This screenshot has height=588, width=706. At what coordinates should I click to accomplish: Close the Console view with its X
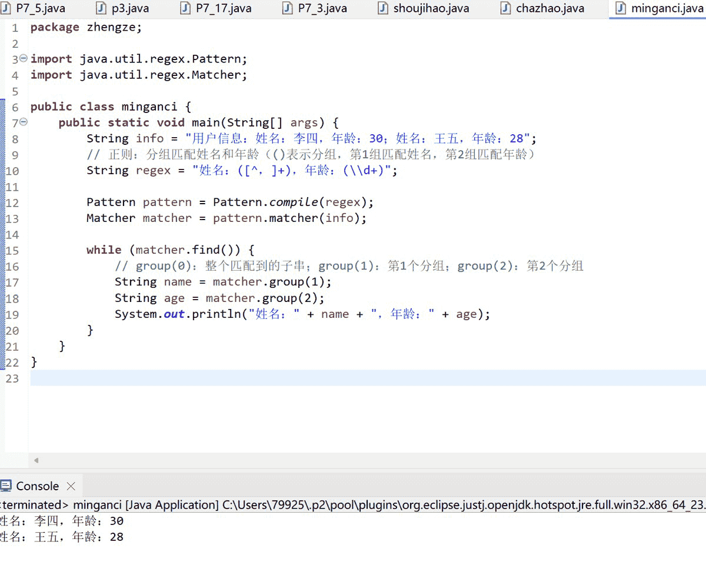click(x=71, y=486)
